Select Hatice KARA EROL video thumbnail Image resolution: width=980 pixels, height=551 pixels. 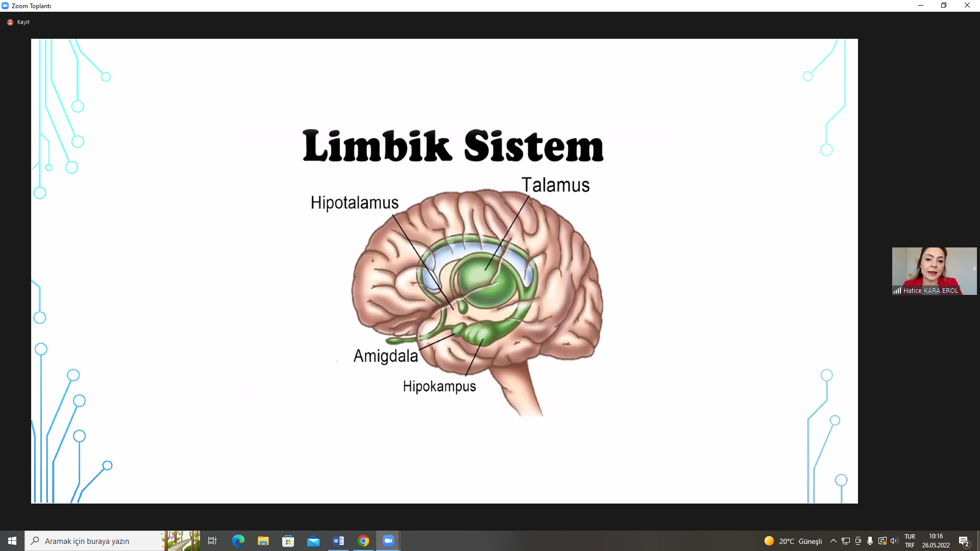tap(934, 271)
